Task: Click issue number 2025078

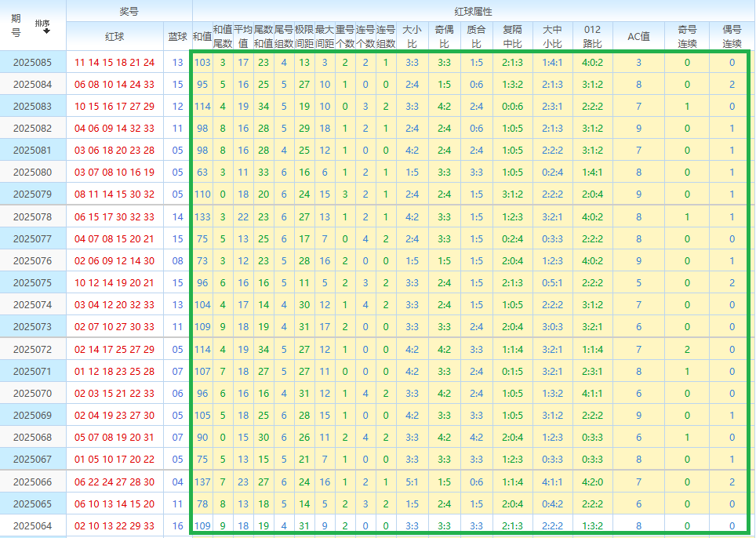Action: click(33, 217)
